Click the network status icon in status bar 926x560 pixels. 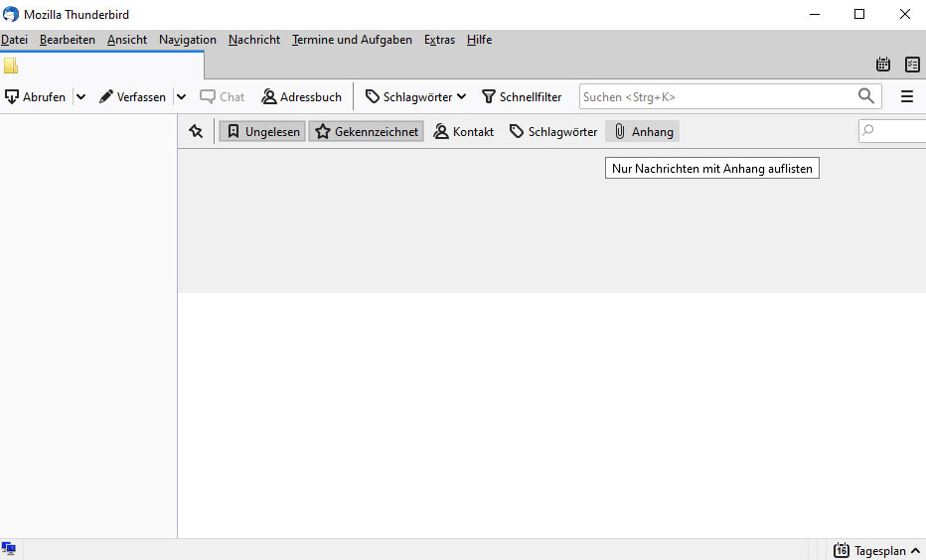[x=8, y=549]
